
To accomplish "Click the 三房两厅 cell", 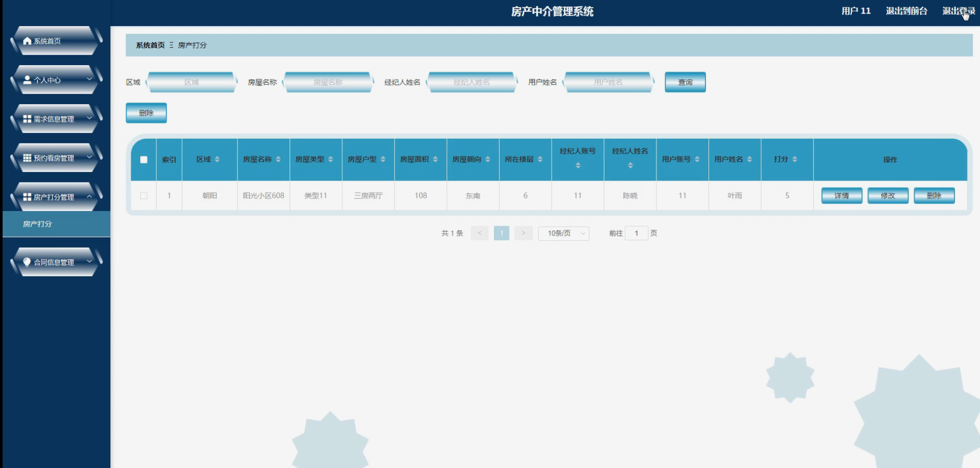I will click(x=368, y=196).
